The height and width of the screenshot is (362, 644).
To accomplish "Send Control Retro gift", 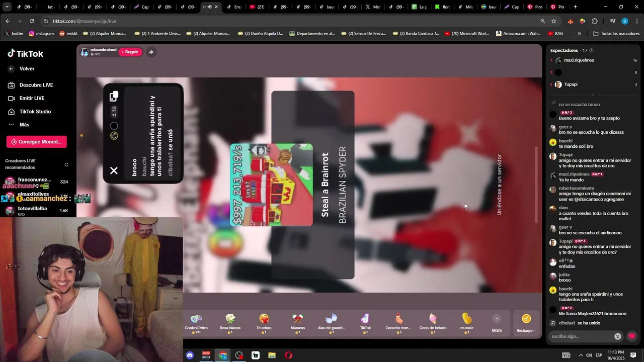I will [196, 323].
